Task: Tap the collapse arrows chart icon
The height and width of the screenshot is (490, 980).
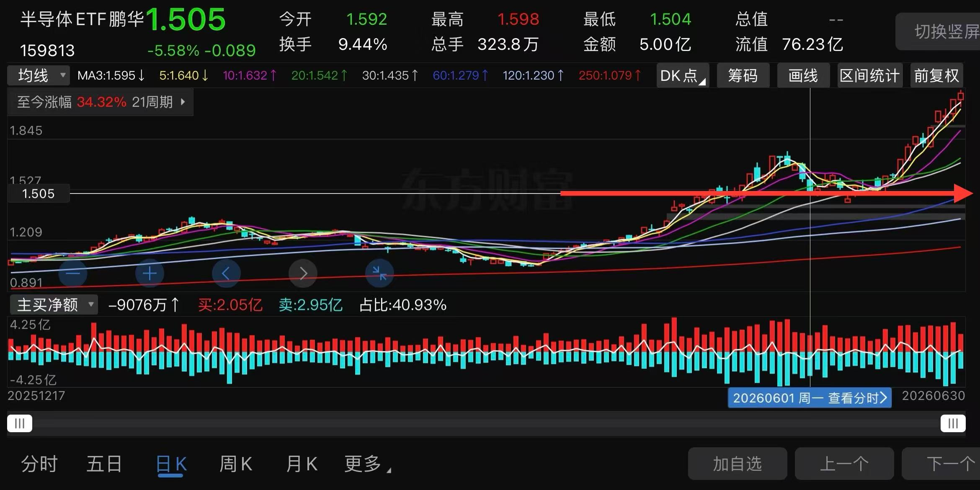Action: [379, 273]
